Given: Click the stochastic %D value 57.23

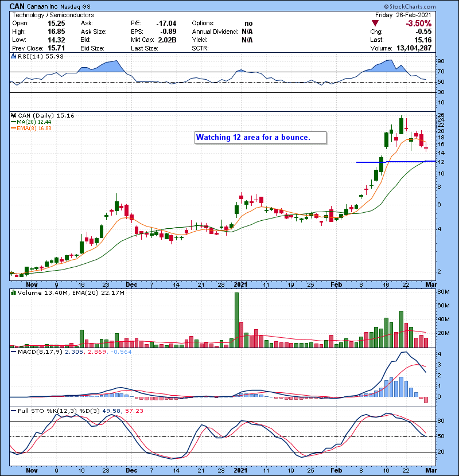Looking at the screenshot, I should 134,411.
